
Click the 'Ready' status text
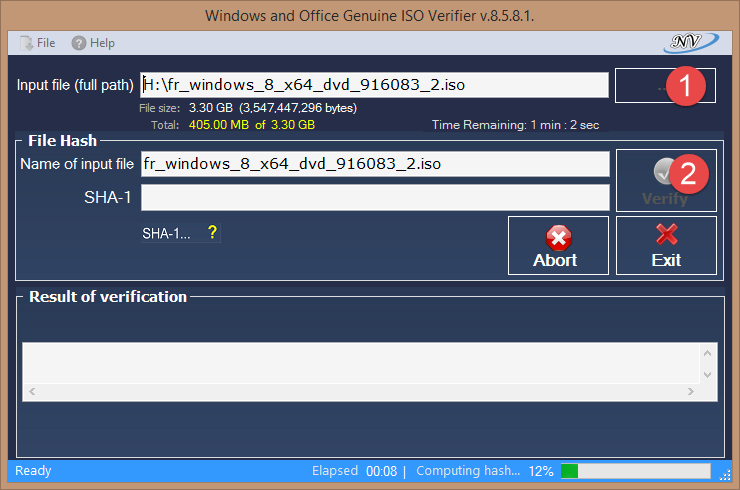[x=33, y=471]
